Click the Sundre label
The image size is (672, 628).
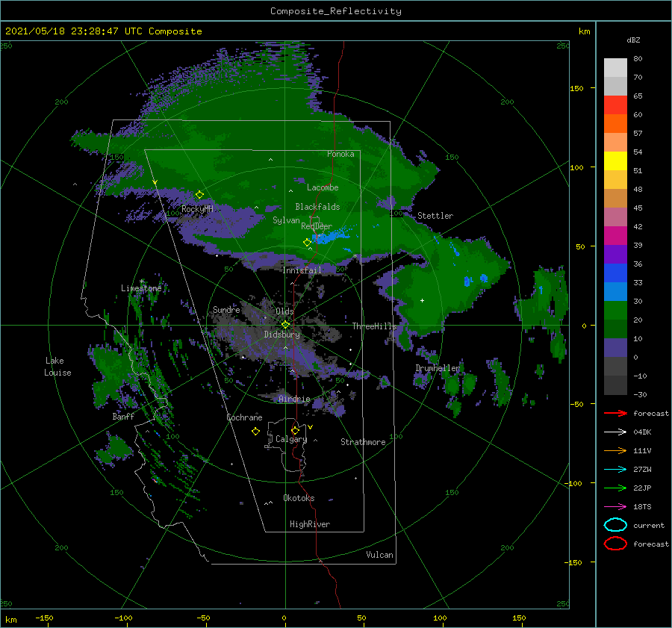tap(226, 309)
